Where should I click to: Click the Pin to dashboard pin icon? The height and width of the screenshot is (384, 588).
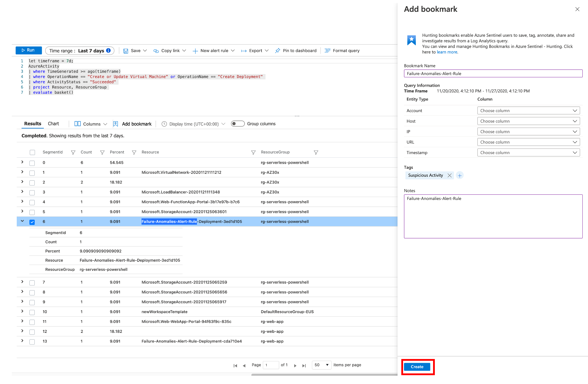278,51
